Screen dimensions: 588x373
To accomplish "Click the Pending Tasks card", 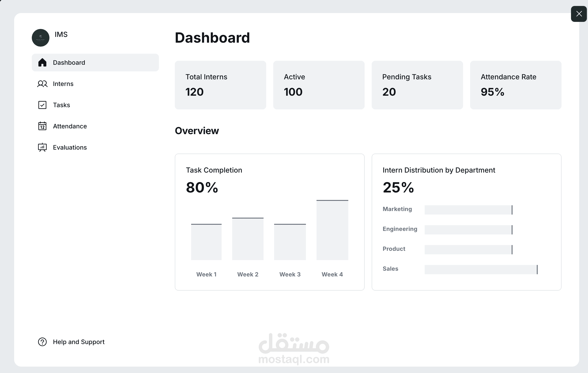I will point(417,85).
